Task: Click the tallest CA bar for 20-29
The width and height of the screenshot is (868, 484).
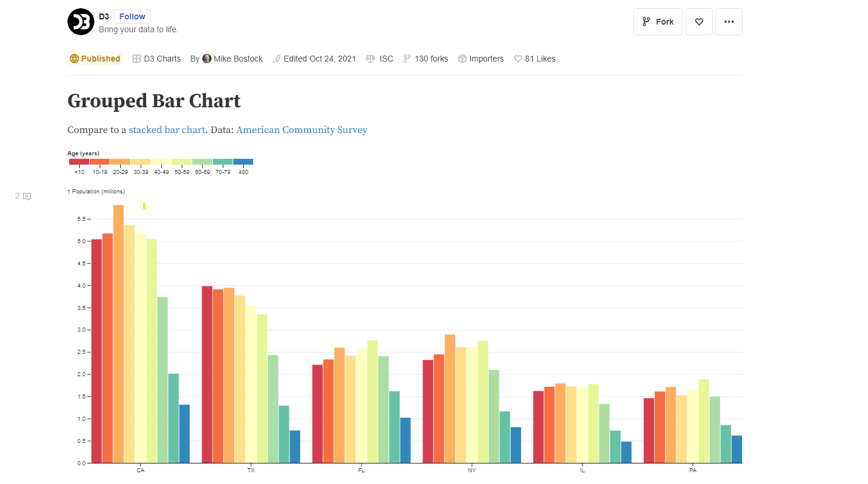Action: click(118, 334)
